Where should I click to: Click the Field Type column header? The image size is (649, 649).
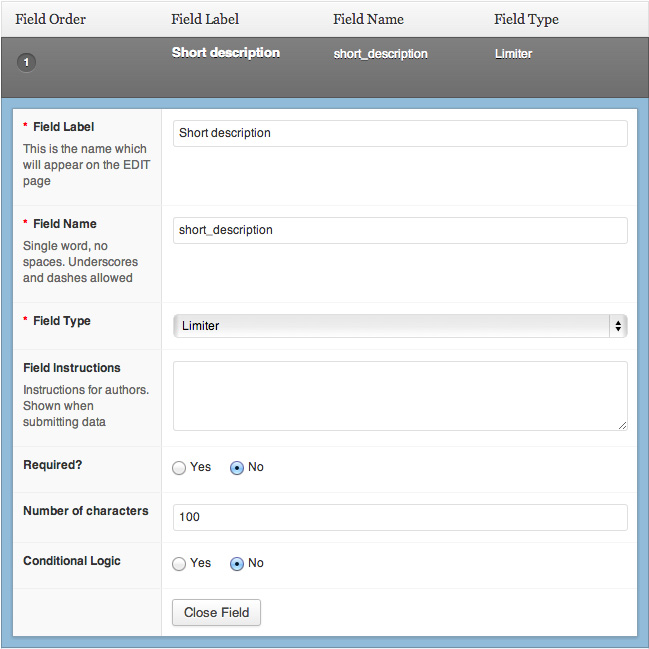click(526, 19)
